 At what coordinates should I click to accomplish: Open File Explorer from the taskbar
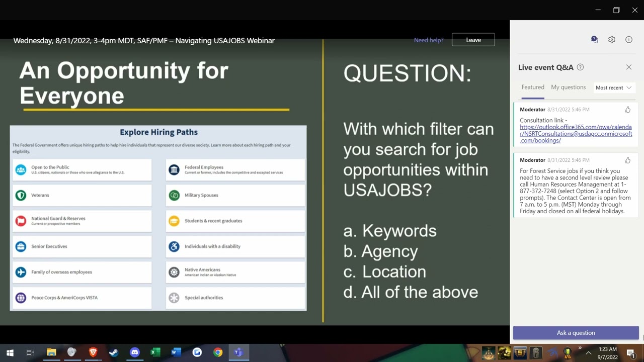coord(51,352)
